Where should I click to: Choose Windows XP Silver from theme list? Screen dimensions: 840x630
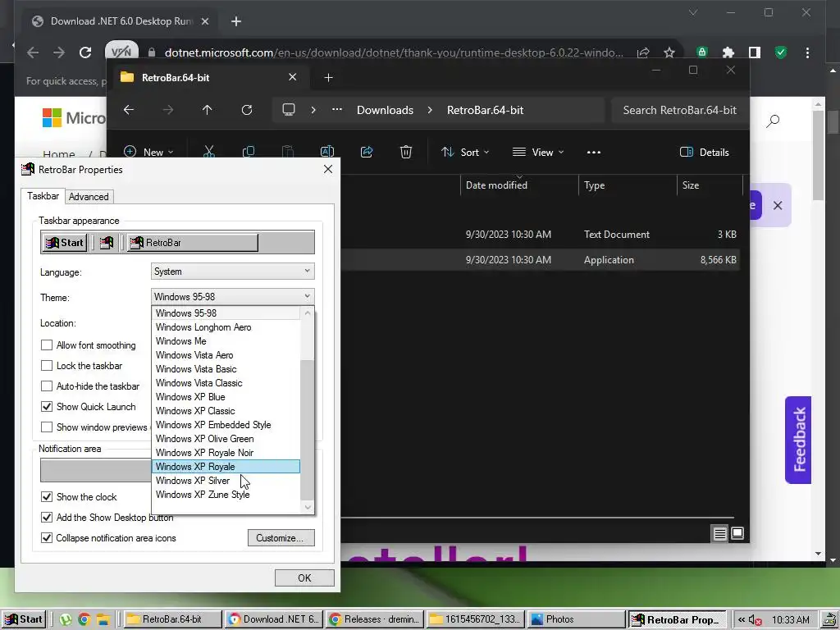coord(226,481)
